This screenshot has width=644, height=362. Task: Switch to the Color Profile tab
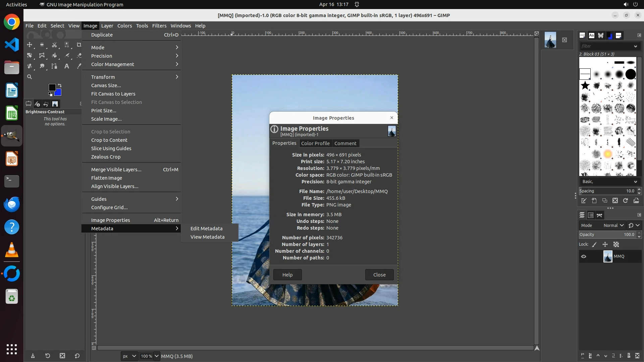(x=315, y=143)
